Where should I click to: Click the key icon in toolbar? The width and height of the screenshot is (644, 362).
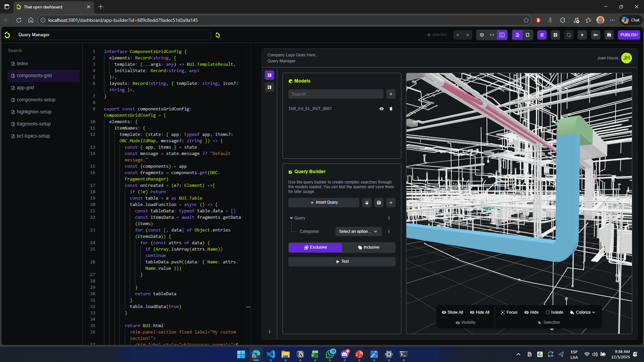595,35
